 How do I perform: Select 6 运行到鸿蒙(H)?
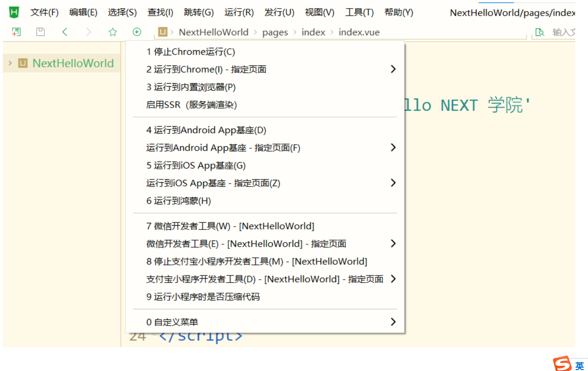pos(265,201)
